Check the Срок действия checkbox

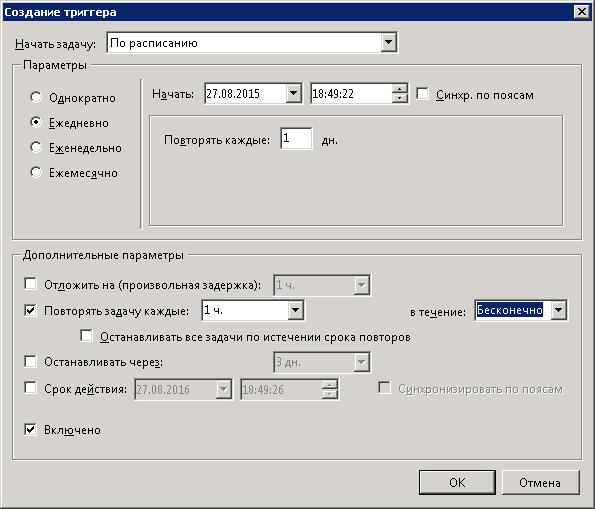tap(30, 388)
